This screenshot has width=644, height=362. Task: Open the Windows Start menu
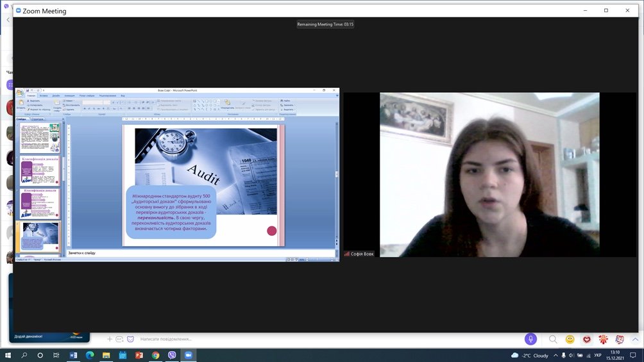coord(8,355)
